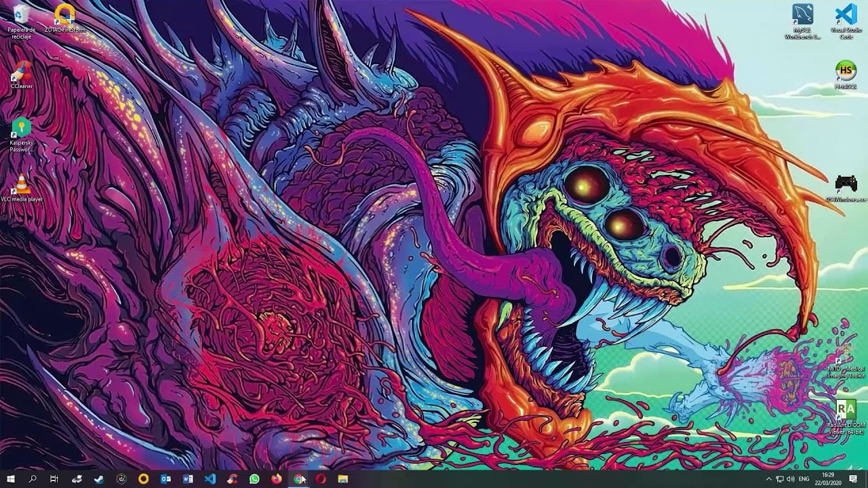Open the clock showing 16:29

pyautogui.click(x=828, y=479)
